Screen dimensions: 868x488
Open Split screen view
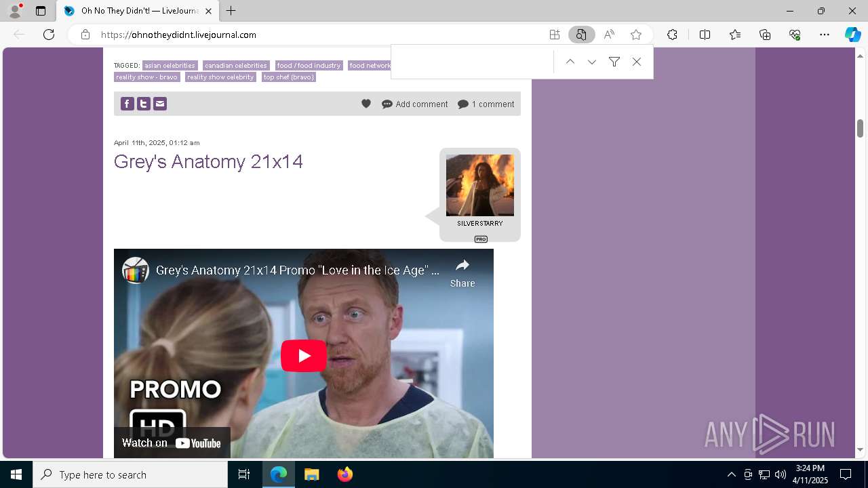coord(705,35)
